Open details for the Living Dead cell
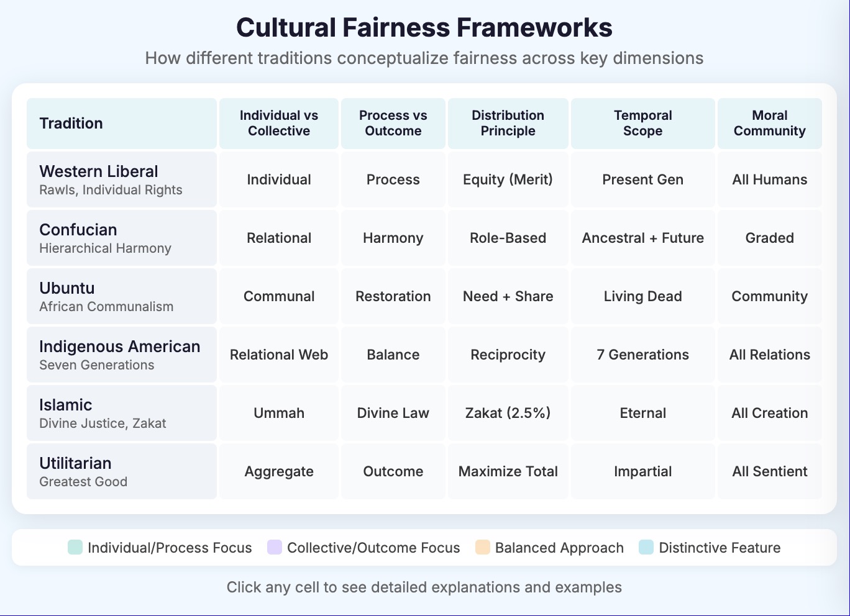The width and height of the screenshot is (850, 616). [642, 296]
